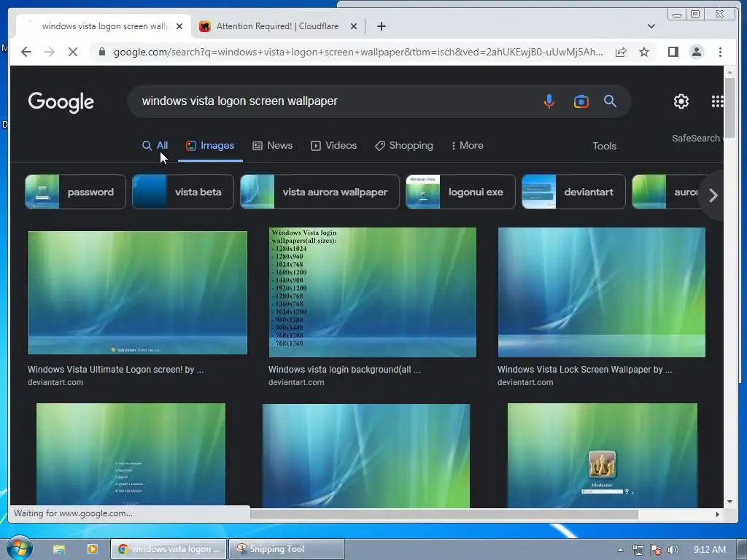Open the Google apps grid
Screen dimensions: 747x560
(x=718, y=101)
